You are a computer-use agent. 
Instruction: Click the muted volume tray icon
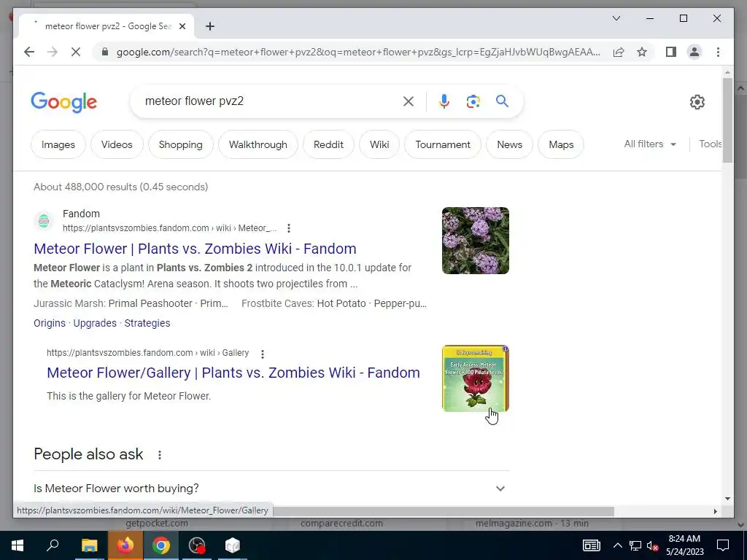(652, 545)
